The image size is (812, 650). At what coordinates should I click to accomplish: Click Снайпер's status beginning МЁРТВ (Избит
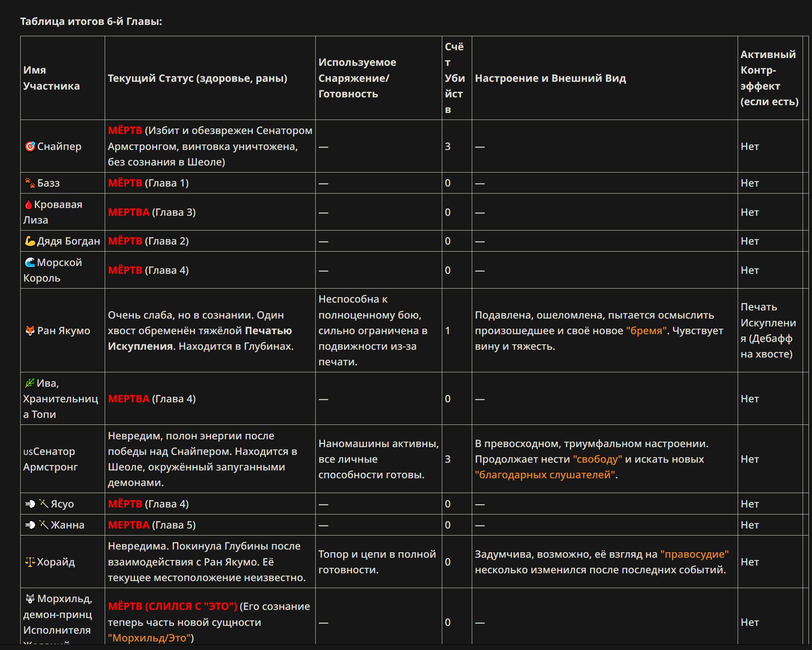click(210, 146)
